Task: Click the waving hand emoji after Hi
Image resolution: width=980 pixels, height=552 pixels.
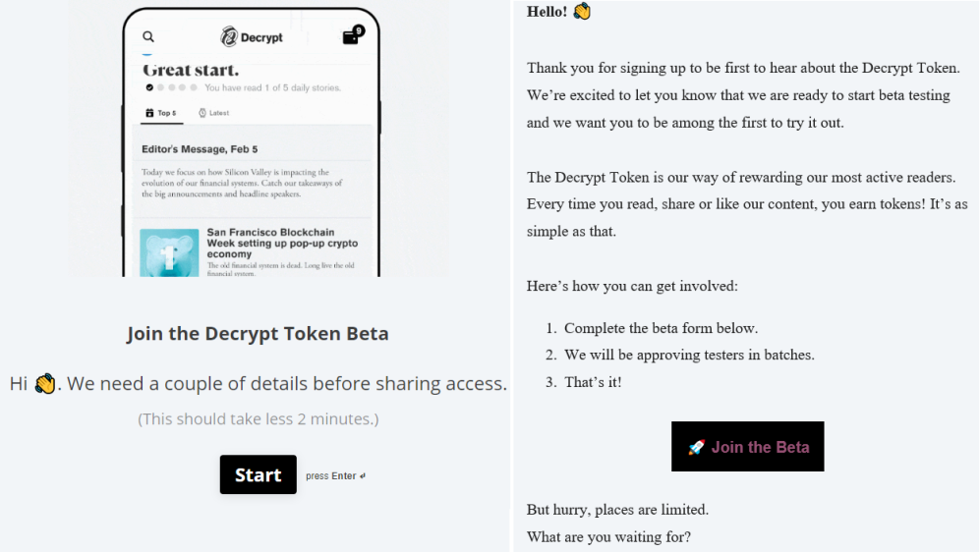Action: (x=45, y=383)
